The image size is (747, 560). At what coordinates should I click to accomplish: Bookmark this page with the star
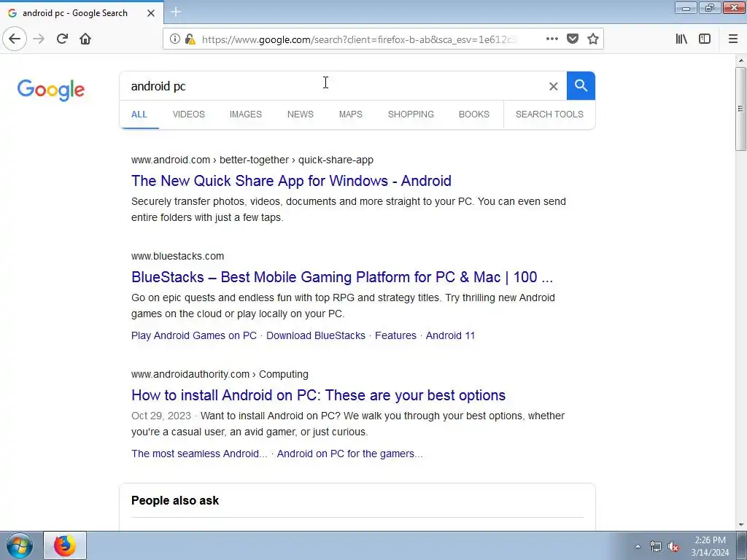pyautogui.click(x=592, y=39)
